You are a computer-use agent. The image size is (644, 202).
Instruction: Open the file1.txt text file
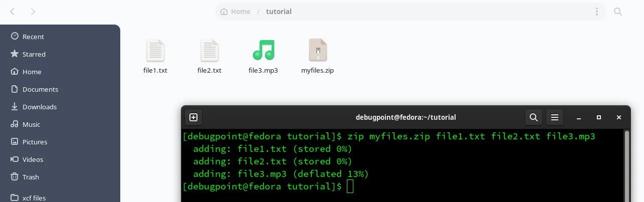155,51
